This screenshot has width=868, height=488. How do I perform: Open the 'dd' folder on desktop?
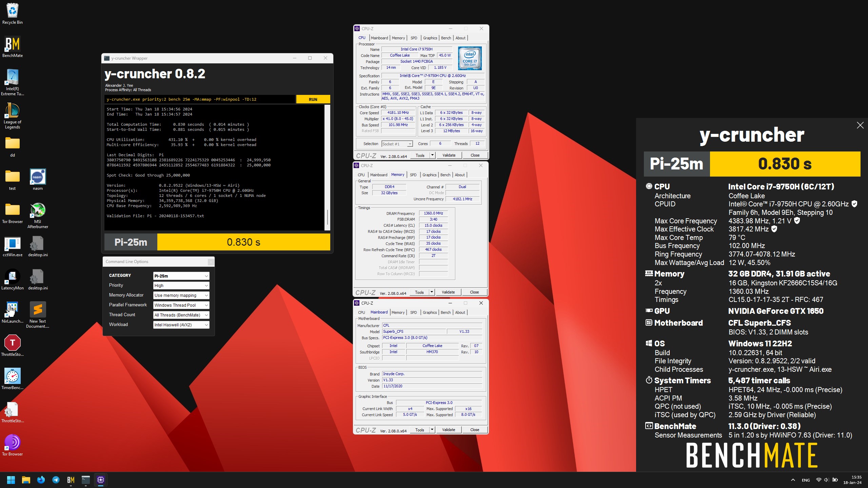(13, 147)
